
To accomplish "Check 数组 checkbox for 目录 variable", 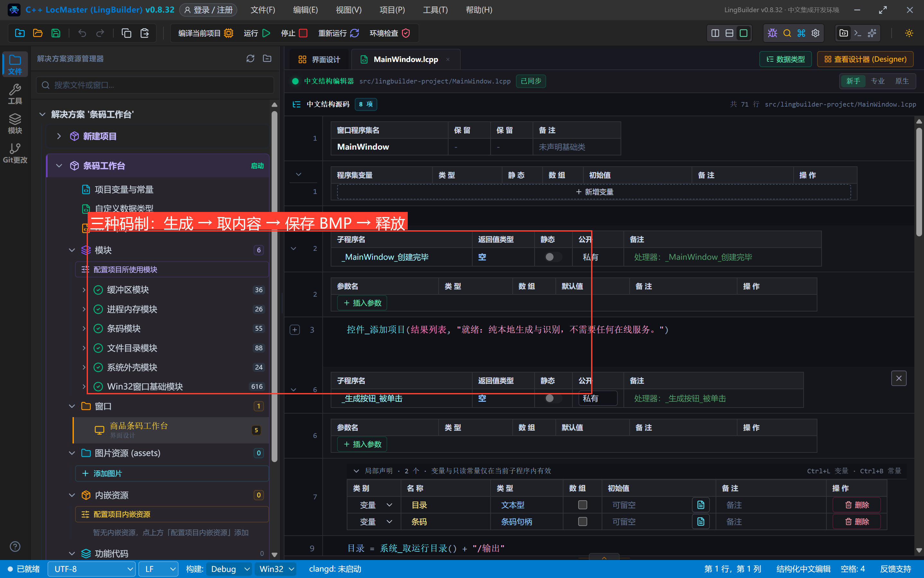I will tap(582, 505).
